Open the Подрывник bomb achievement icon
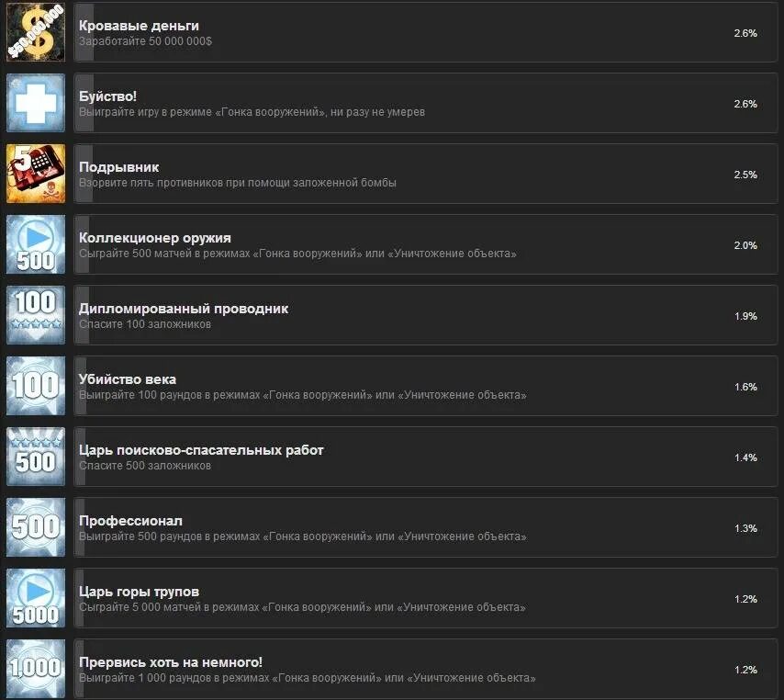The height and width of the screenshot is (700, 784). point(36,174)
